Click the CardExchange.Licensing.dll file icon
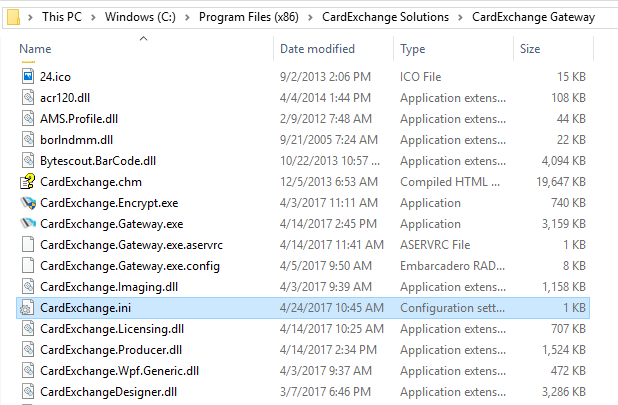 (x=28, y=329)
